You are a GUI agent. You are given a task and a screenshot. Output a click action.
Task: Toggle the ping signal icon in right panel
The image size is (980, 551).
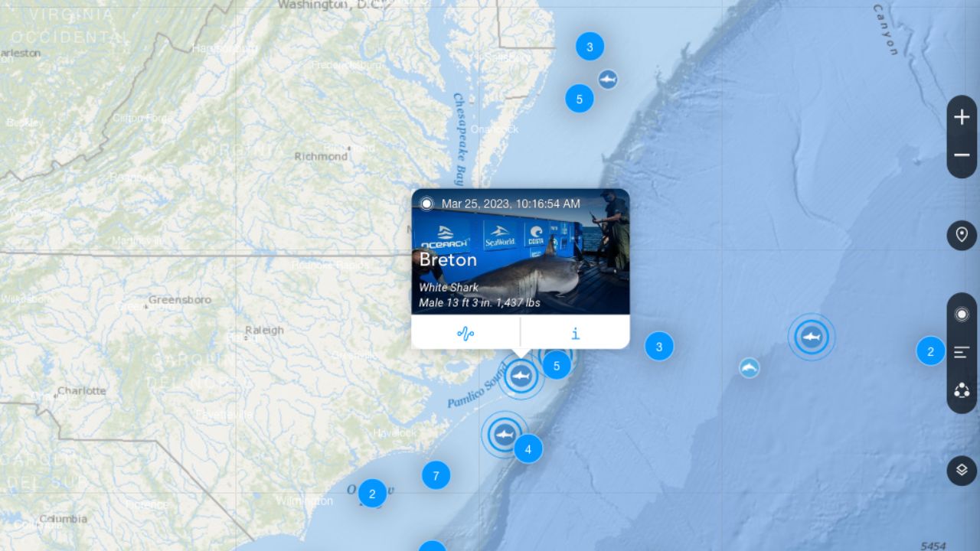click(962, 315)
